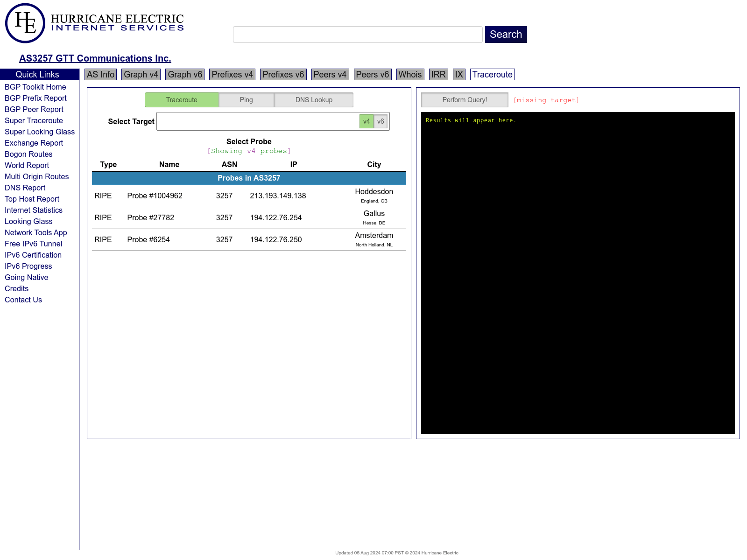The height and width of the screenshot is (560, 747).
Task: Open the AS Info tab
Action: 100,75
